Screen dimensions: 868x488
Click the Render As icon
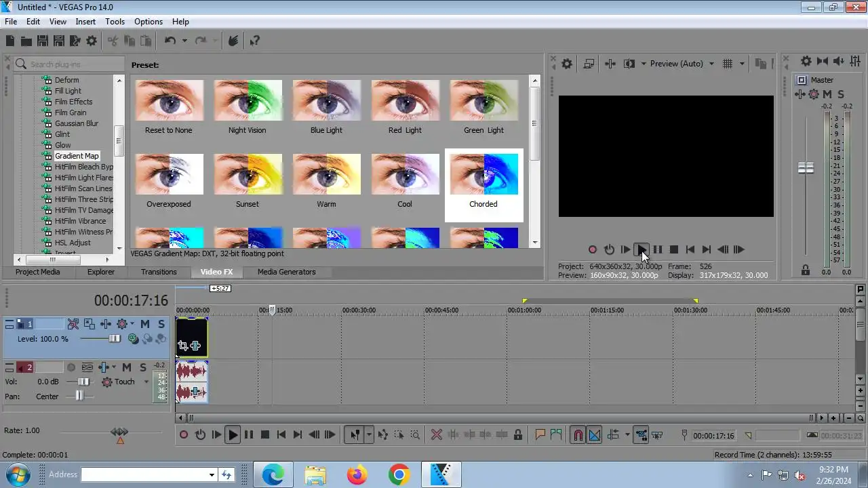click(75, 41)
